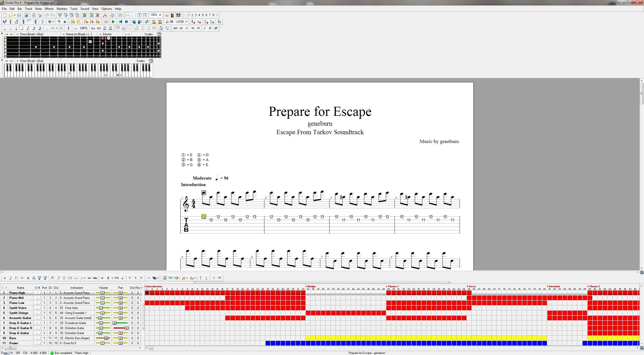Click the metronome icon
This screenshot has height=355, width=644.
point(154,22)
